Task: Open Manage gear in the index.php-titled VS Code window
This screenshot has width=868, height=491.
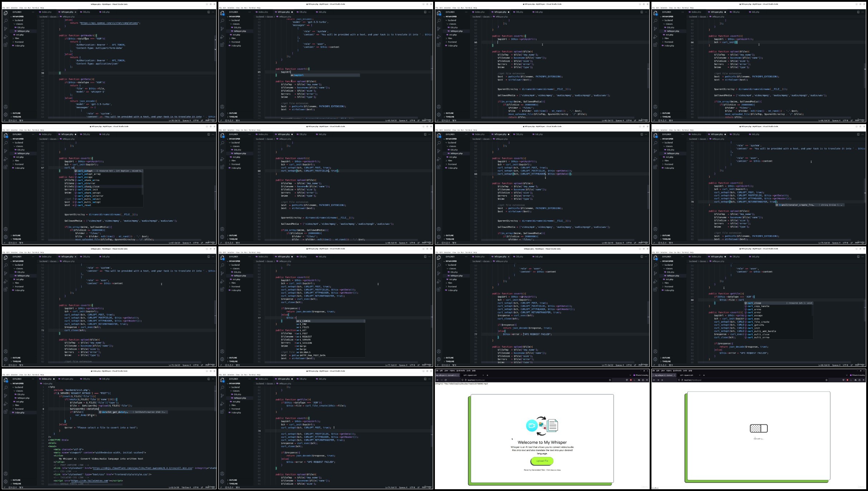Action: tap(6, 481)
